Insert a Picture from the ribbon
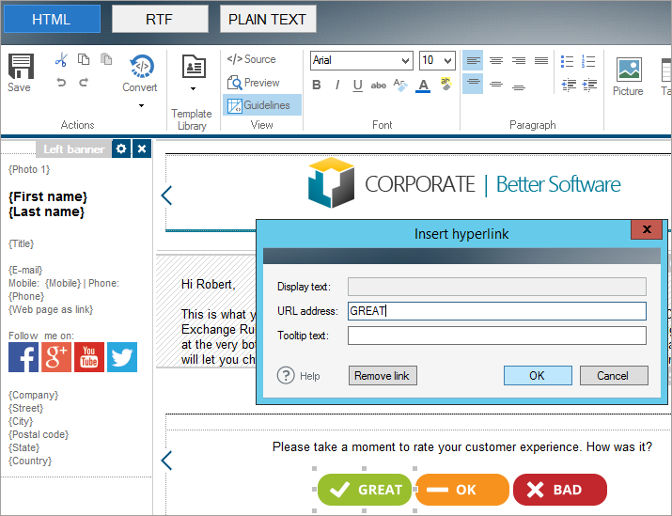The height and width of the screenshot is (516, 672). 628,76
